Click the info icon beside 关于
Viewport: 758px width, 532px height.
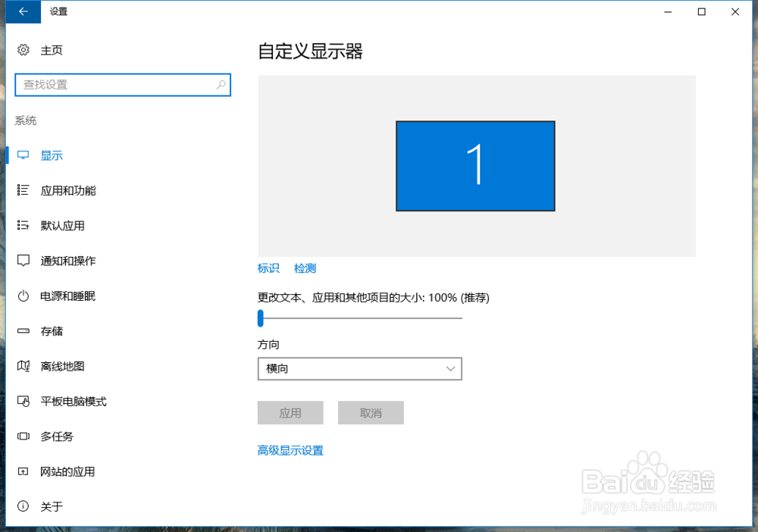[23, 506]
